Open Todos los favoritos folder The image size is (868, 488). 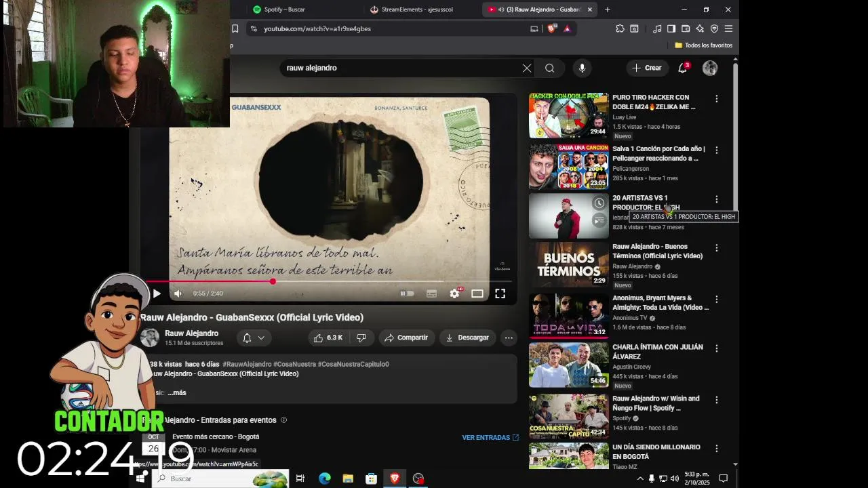pos(703,45)
